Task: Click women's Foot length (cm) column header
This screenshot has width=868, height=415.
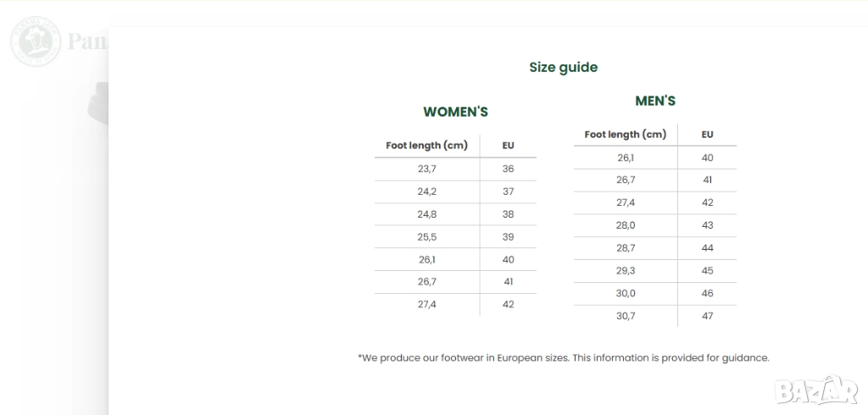Action: pyautogui.click(x=426, y=146)
